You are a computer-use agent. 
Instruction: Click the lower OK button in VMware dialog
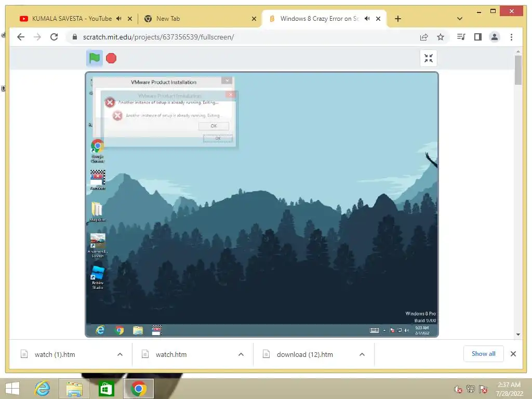coord(218,138)
